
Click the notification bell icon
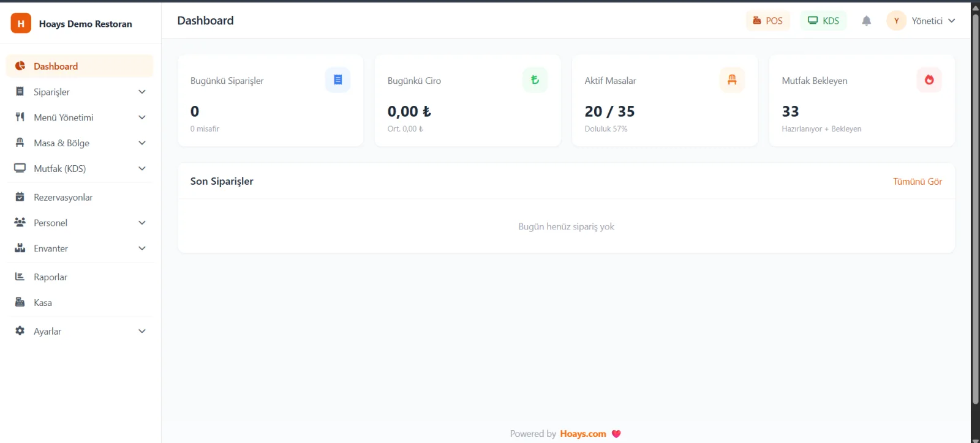[x=866, y=21]
